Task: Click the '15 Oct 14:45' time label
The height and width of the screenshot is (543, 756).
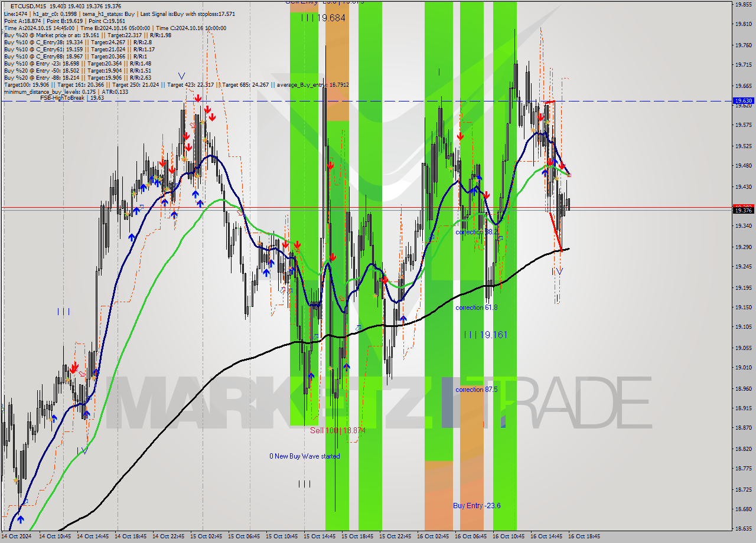Action: click(319, 537)
